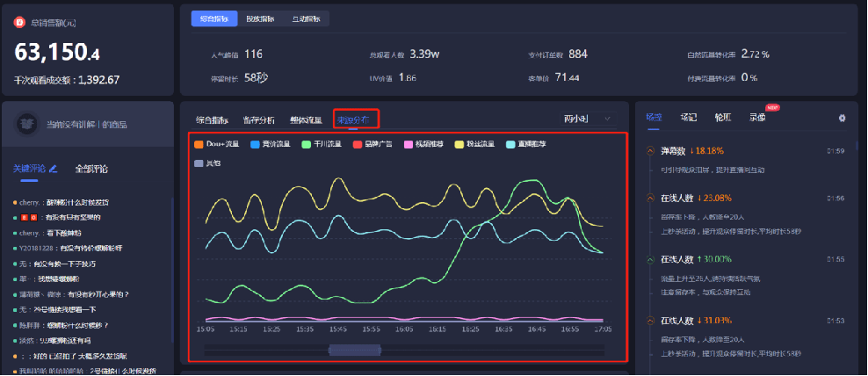Click the down-trend icon for 在线人数 23.08%
868x376 pixels.
[x=650, y=198]
